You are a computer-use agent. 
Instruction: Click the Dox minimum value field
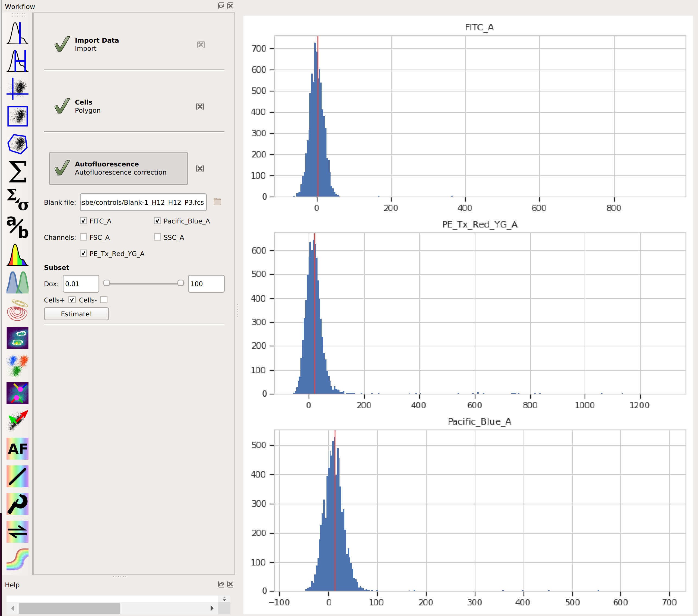click(x=81, y=284)
